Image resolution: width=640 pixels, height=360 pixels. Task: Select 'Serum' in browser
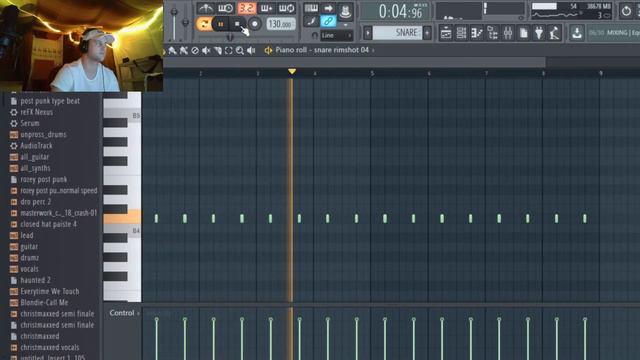click(30, 123)
